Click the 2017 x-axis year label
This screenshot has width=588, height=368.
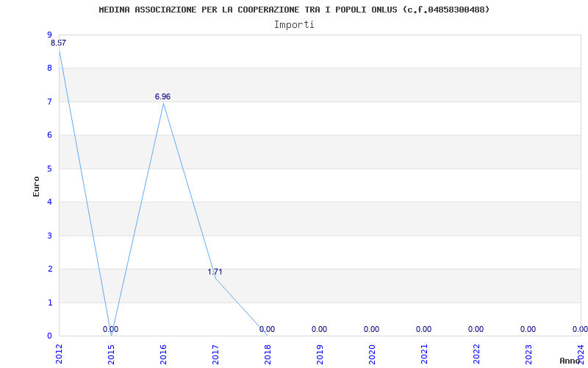point(215,353)
